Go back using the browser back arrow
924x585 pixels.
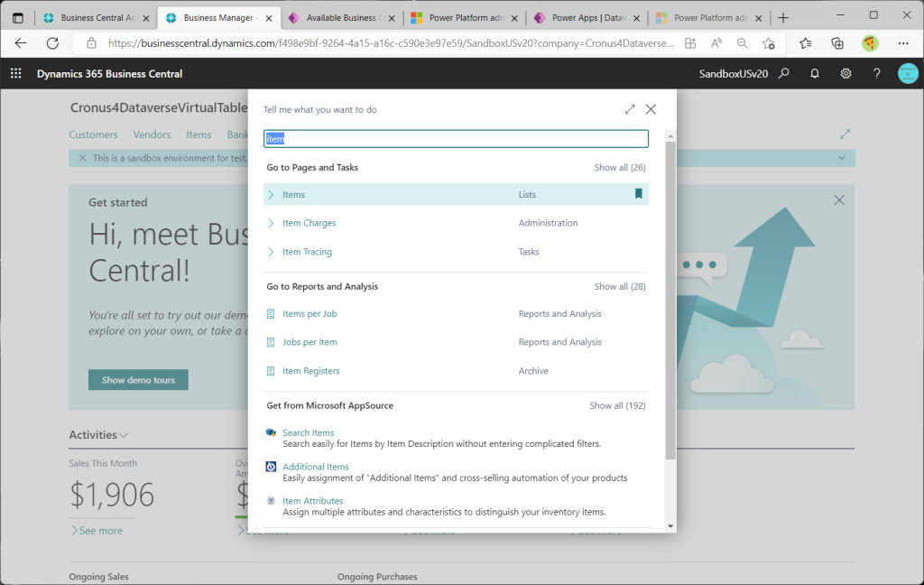pos(21,43)
